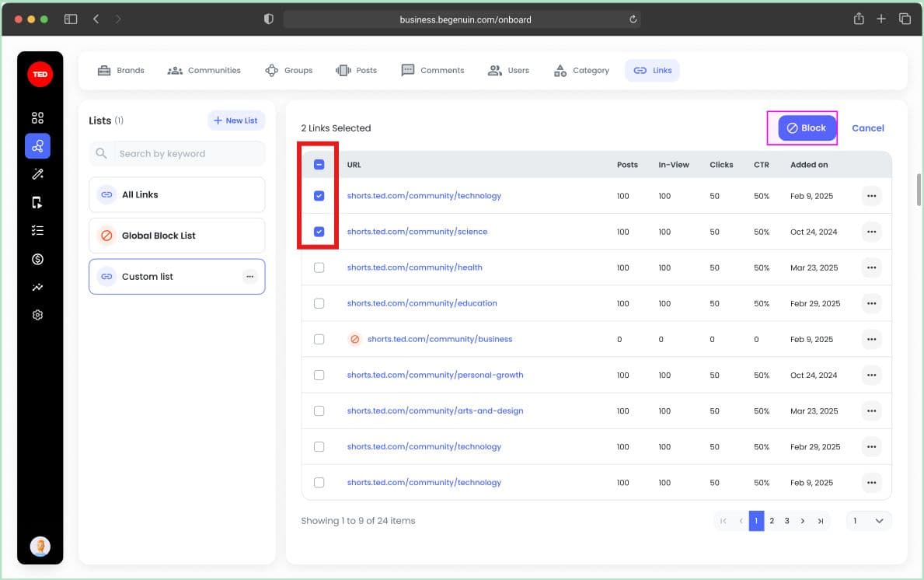The width and height of the screenshot is (924, 580).
Task: Go to page 3
Action: coord(786,521)
